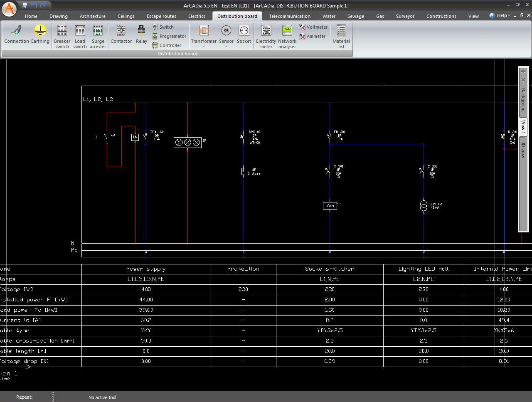Add an Electricity meter

click(x=266, y=37)
